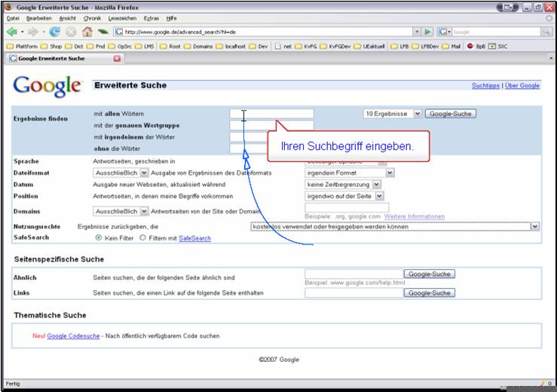Open the 10 Ergebnisse dropdown
557x392 pixels.
(x=392, y=114)
